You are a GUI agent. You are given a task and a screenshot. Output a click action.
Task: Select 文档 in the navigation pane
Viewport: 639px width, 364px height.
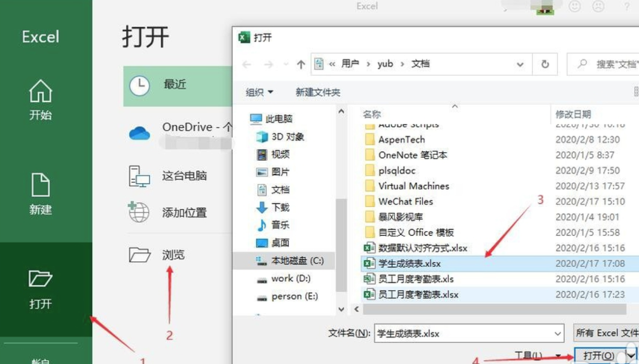point(273,190)
